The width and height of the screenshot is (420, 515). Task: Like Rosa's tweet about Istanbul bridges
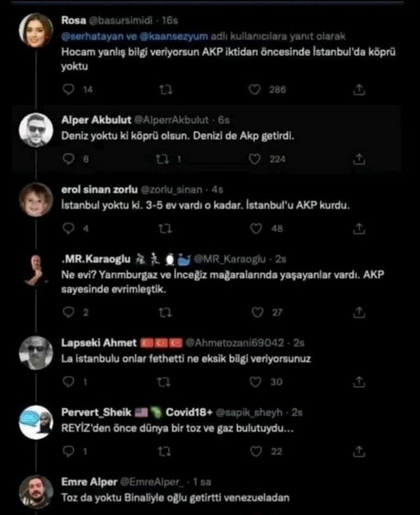pyautogui.click(x=255, y=89)
